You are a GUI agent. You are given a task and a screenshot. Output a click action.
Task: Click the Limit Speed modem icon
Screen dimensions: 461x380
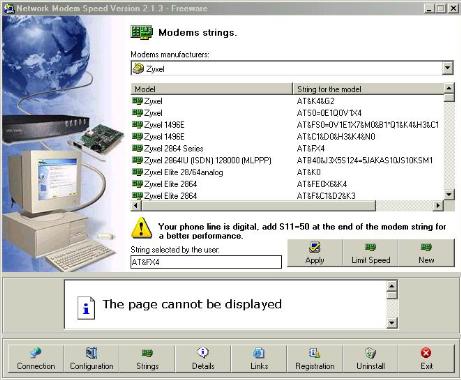coord(370,247)
